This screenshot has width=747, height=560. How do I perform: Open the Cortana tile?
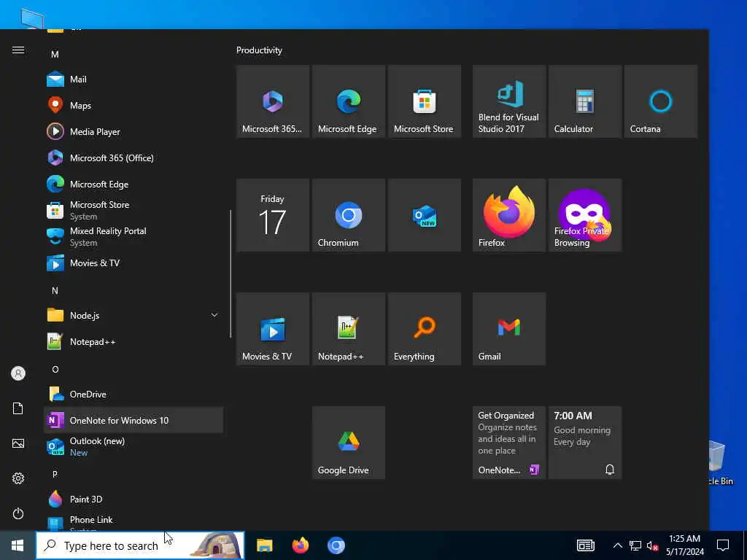661,101
